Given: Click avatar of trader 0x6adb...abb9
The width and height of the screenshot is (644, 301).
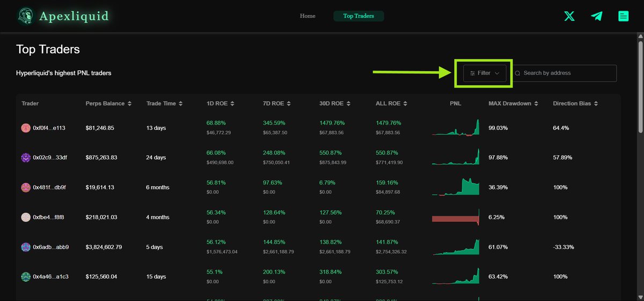Looking at the screenshot, I should [25, 247].
